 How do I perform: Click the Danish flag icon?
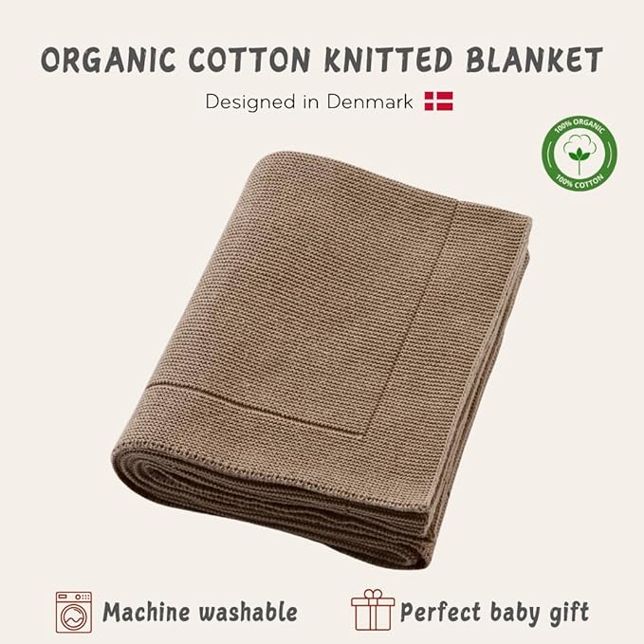438,101
